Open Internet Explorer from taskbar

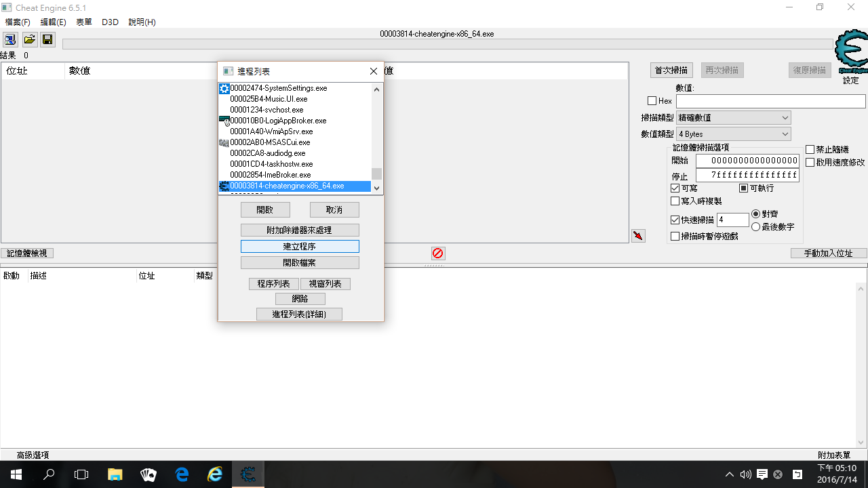click(x=215, y=474)
